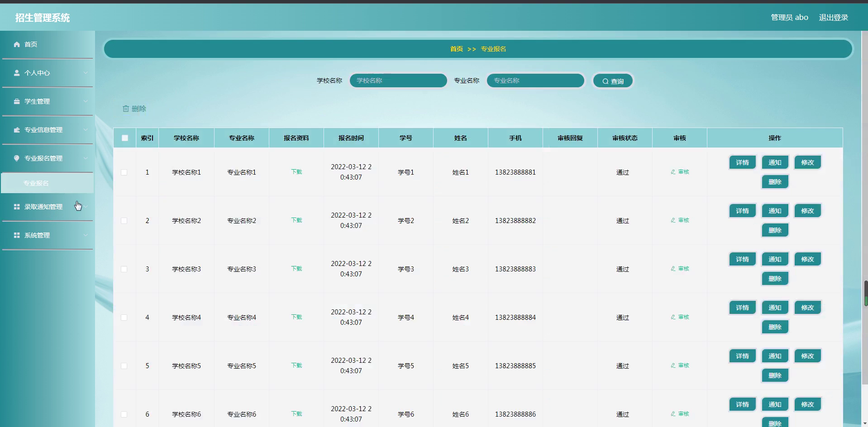Click the 报名时间 column header
868x427 pixels.
coord(351,138)
